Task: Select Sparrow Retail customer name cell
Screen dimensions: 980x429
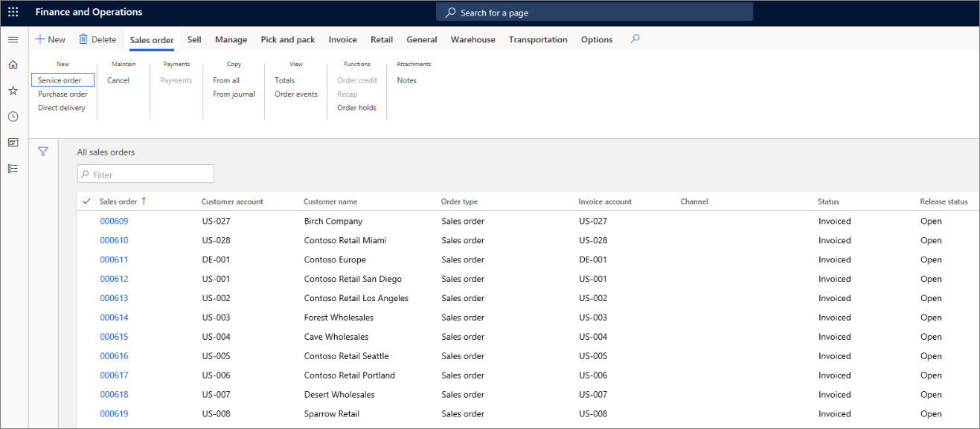Action: pos(332,414)
